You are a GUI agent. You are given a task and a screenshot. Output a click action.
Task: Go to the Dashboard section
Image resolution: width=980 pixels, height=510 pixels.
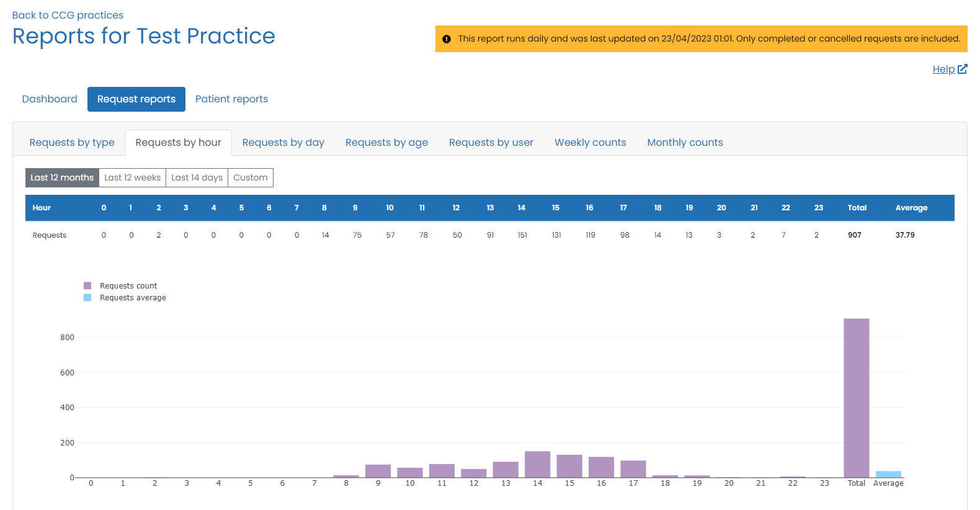coord(50,99)
